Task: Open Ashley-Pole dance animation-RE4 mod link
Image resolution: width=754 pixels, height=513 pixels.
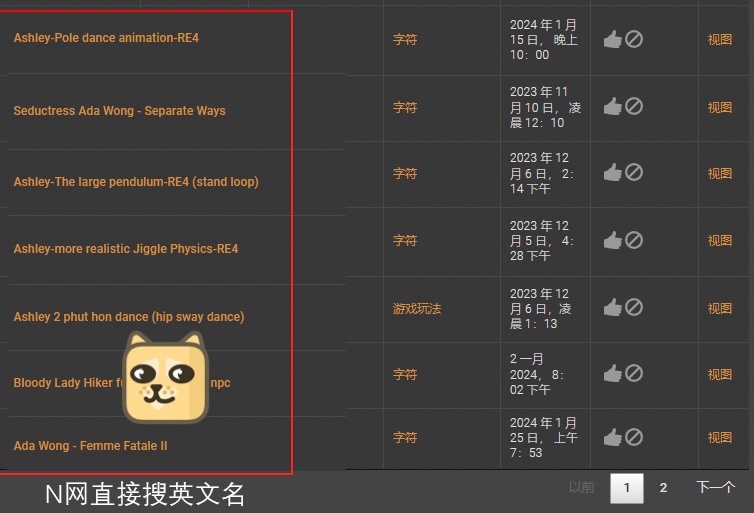Action: [x=106, y=38]
